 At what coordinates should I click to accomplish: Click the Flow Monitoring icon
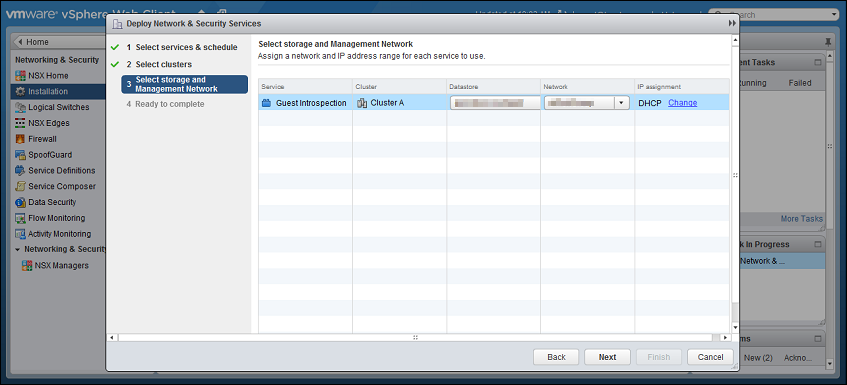[20, 218]
